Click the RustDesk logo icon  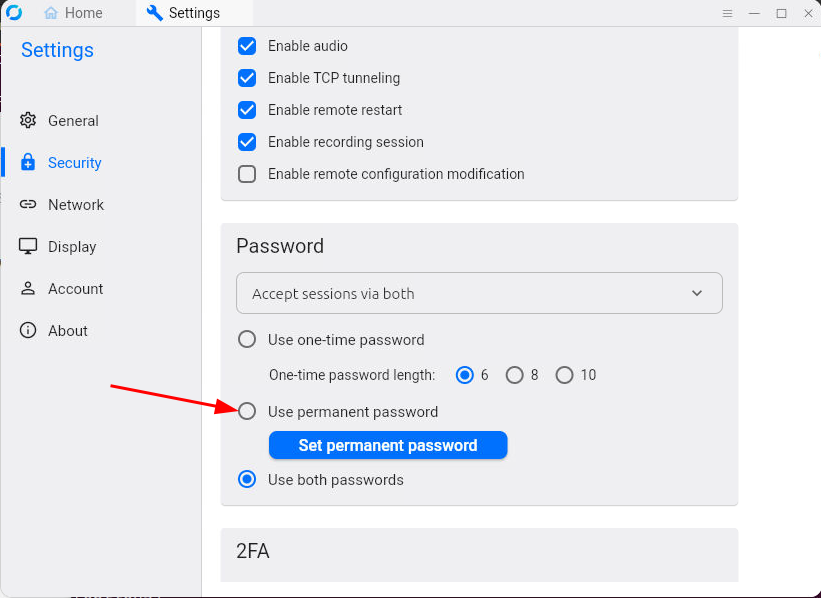(14, 12)
